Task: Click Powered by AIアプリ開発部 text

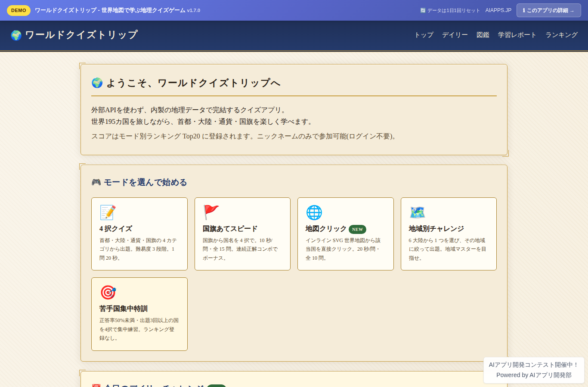Action: 534,375
